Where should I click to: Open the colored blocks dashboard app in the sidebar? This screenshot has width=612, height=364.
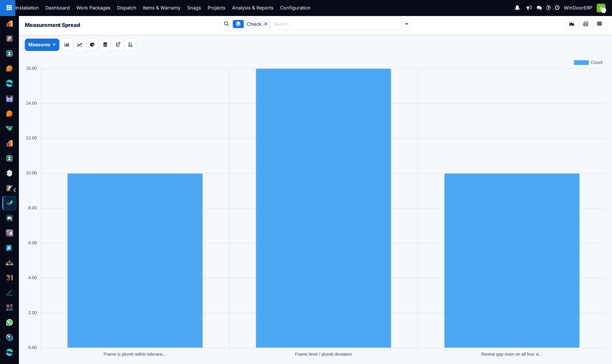tap(9, 308)
